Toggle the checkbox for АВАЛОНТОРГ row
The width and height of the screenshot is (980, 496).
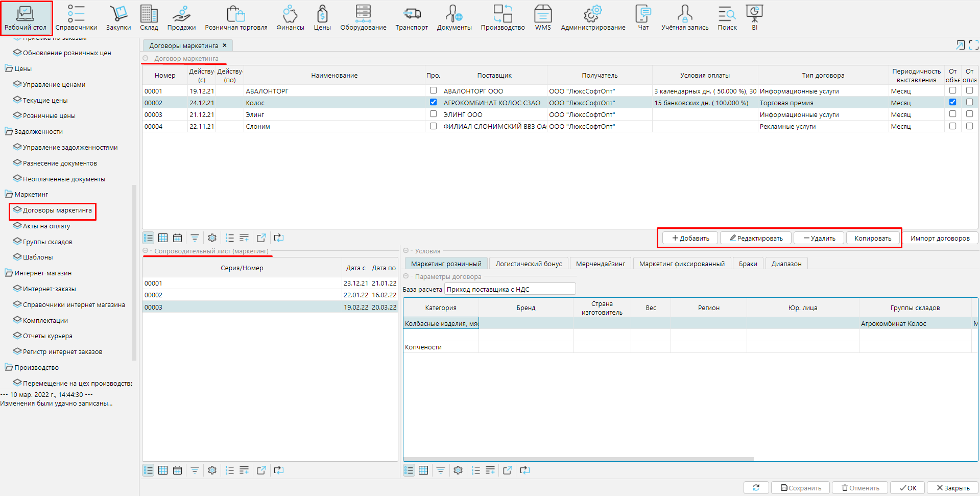tap(433, 90)
